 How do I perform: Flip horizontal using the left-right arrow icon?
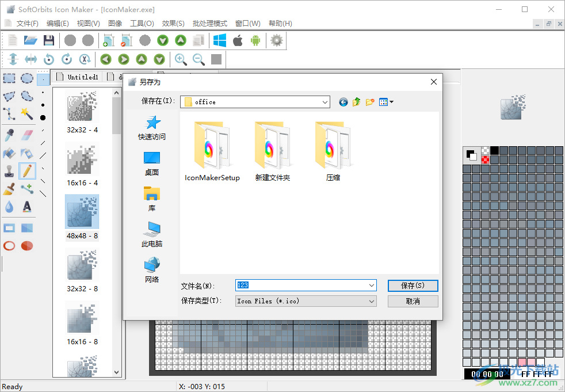point(30,59)
